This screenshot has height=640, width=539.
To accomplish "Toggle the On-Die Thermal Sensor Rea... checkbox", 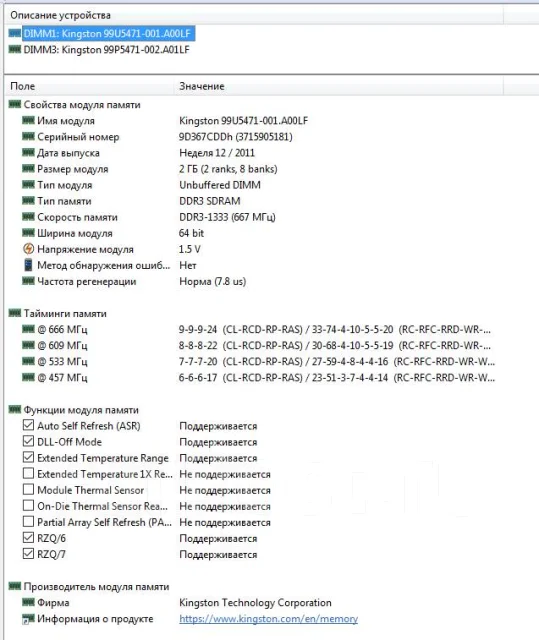I will coord(28,506).
